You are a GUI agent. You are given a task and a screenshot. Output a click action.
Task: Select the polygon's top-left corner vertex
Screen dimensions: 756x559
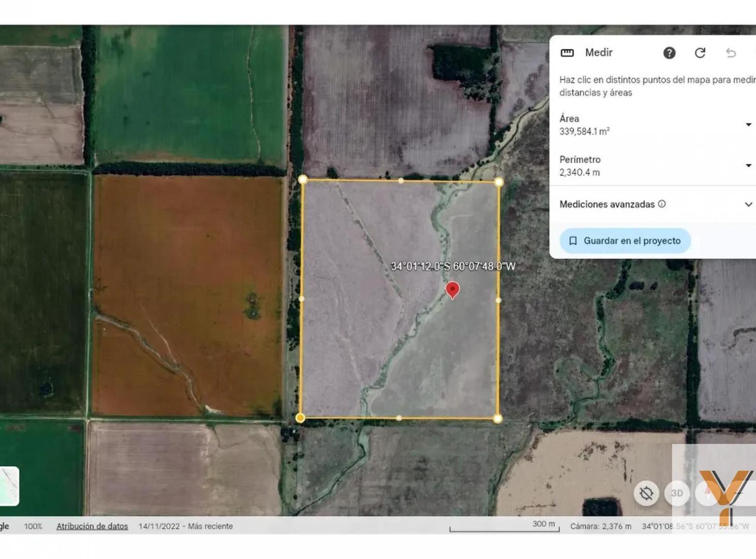pos(303,180)
